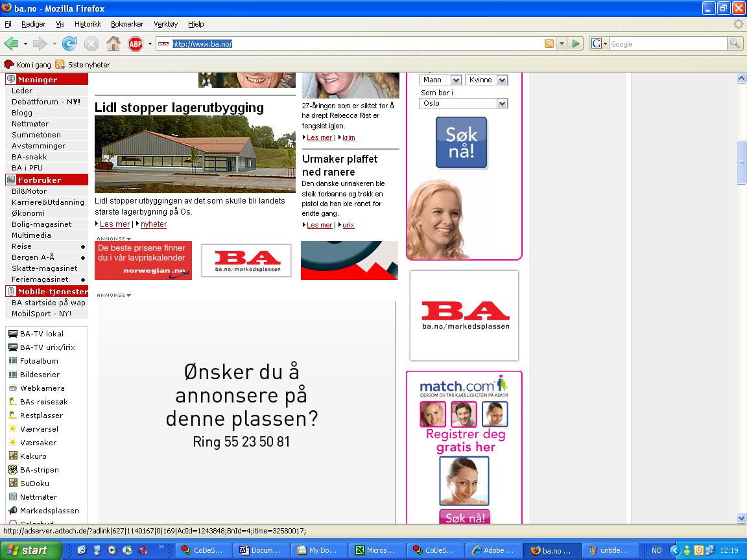This screenshot has width=747, height=560.
Task: Click the Webkamera icon
Action: (13, 388)
